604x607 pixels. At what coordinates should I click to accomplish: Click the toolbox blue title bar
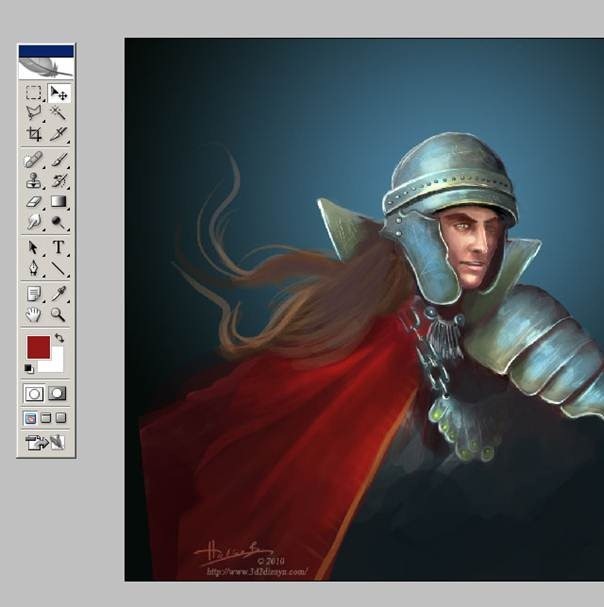46,51
